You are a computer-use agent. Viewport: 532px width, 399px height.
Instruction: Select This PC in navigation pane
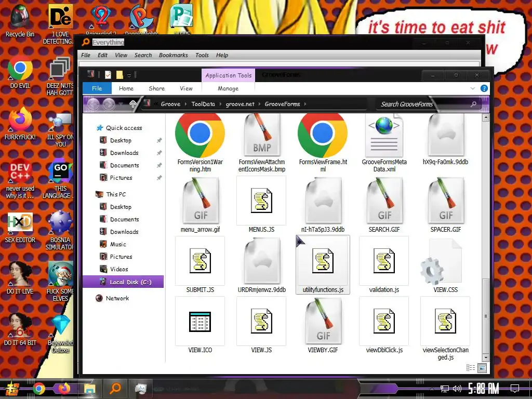tap(116, 194)
